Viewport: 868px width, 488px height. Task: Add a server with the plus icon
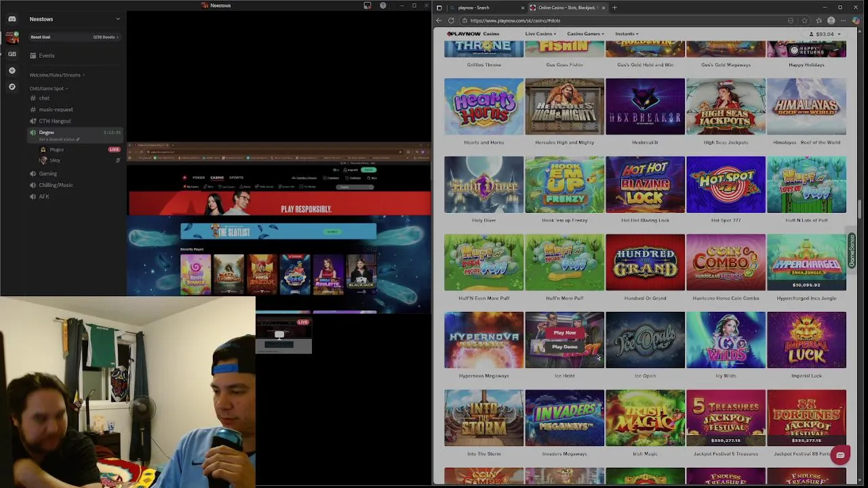12,70
